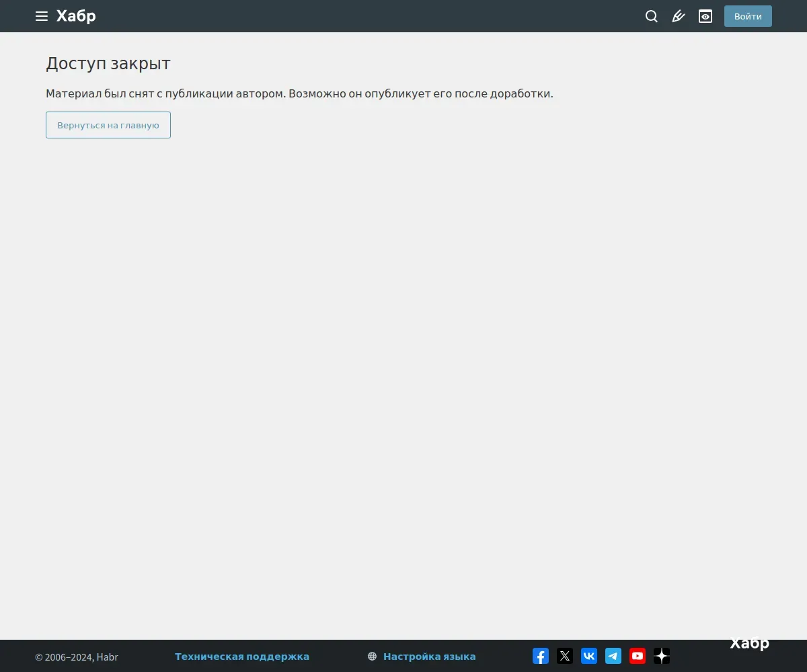The height and width of the screenshot is (672, 807).
Task: Click Вернуться на главную button
Action: click(x=108, y=125)
